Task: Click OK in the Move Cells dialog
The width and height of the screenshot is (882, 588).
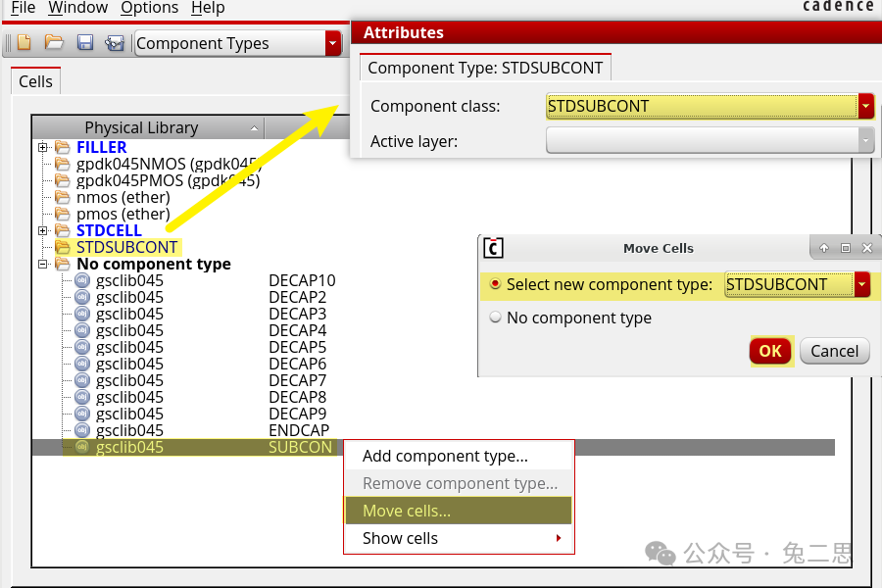Action: [769, 351]
